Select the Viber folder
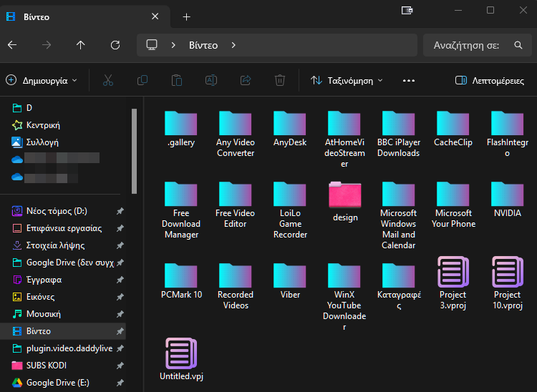The image size is (537, 392). 290,281
